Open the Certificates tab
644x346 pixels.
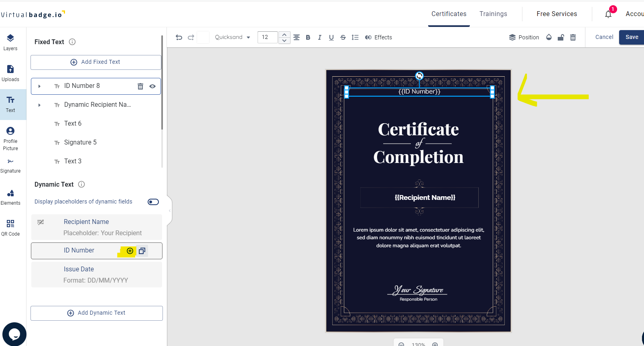tap(449, 14)
